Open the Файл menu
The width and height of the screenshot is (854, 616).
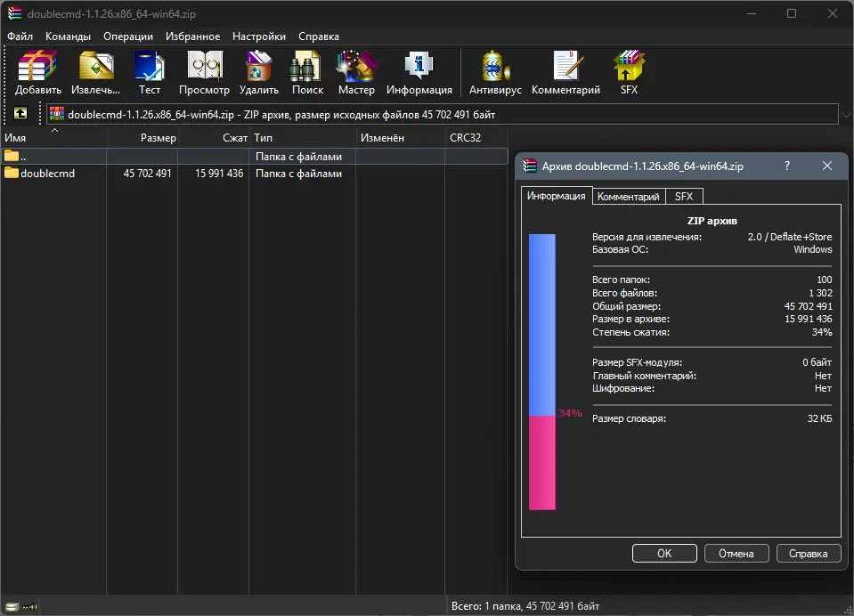pyautogui.click(x=20, y=36)
